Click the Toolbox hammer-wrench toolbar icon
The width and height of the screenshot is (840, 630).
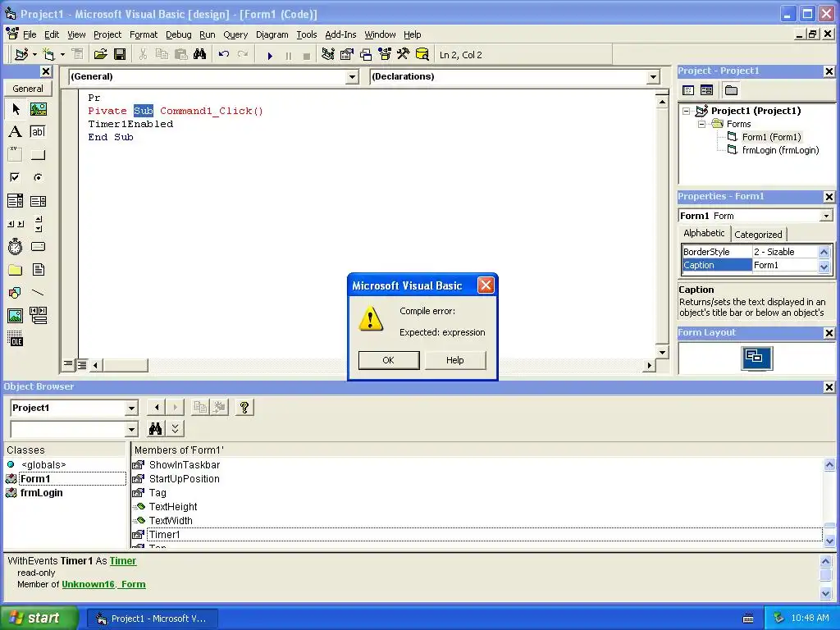[404, 54]
